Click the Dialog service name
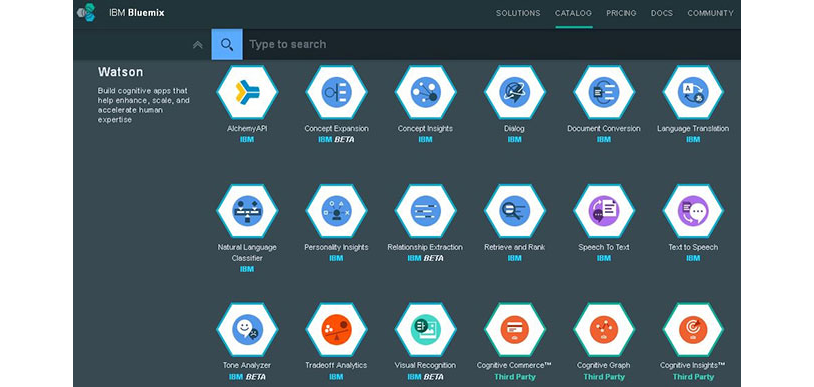814x387 pixels. [x=514, y=128]
